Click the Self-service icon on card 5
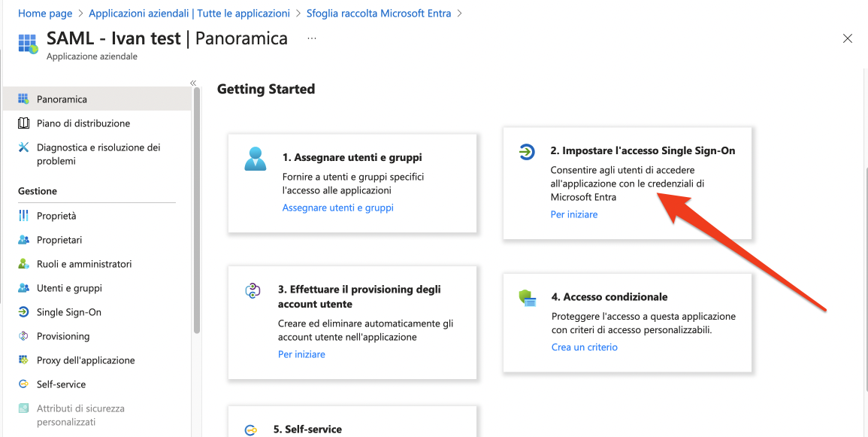Screen dimensions: 868x437 pyautogui.click(x=251, y=429)
